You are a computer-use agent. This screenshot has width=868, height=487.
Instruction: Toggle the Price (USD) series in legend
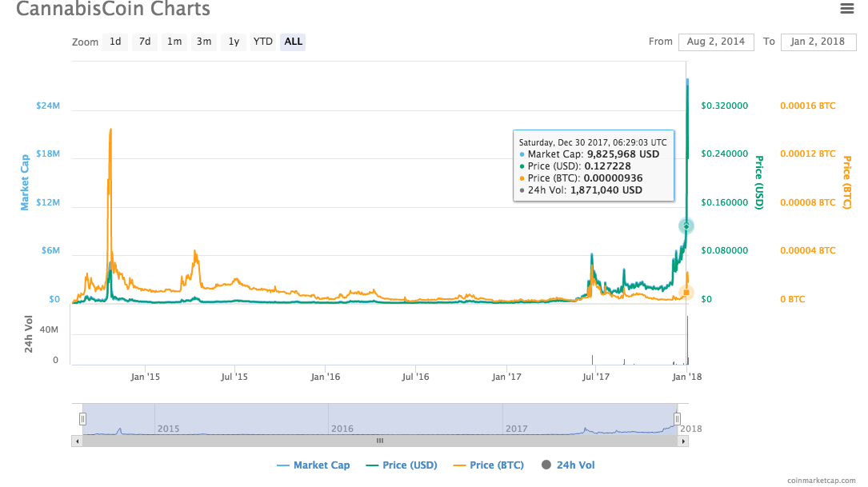pyautogui.click(x=402, y=465)
